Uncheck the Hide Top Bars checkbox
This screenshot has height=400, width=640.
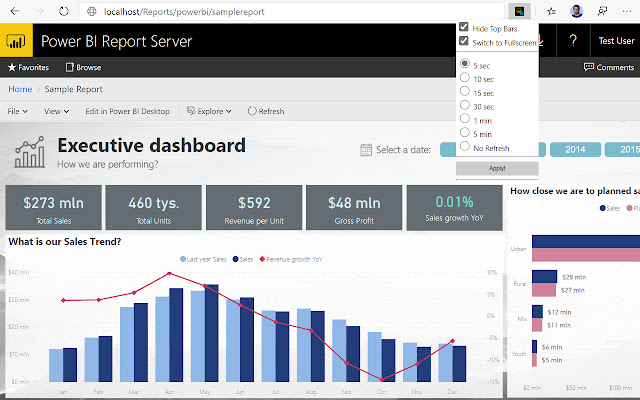(x=463, y=28)
